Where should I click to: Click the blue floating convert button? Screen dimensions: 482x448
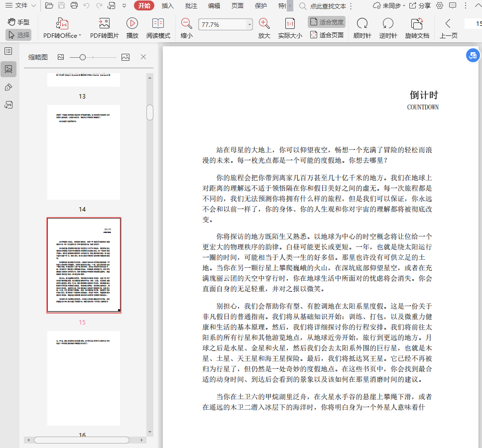pos(473,55)
